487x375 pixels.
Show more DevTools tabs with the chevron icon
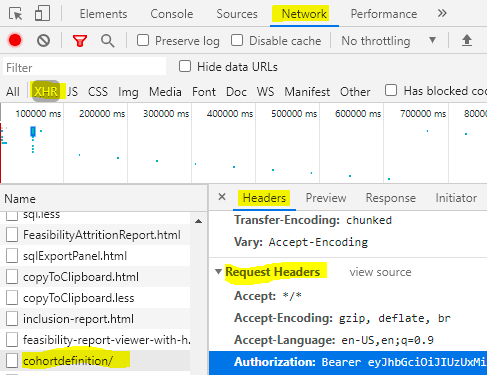pyautogui.click(x=442, y=14)
